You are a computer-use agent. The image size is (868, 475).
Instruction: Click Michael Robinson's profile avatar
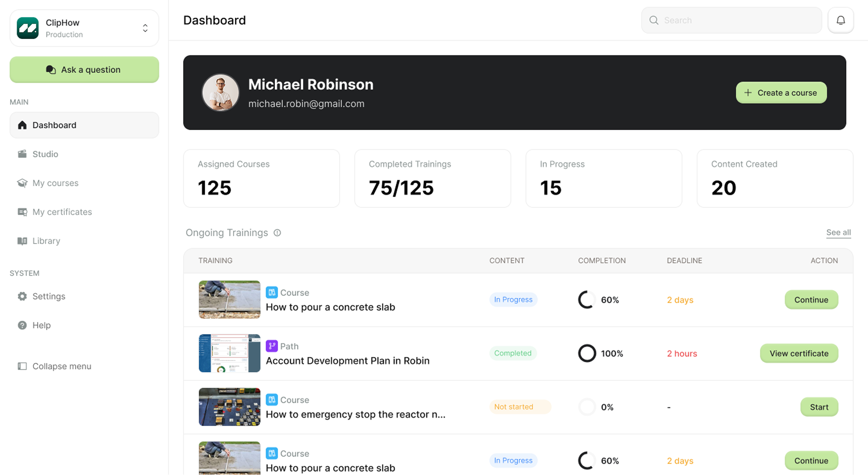221,93
